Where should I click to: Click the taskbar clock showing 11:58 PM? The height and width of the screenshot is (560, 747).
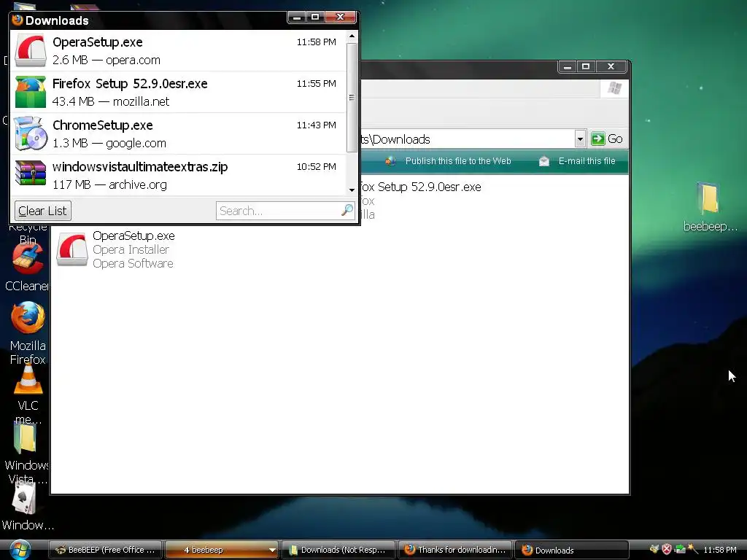pyautogui.click(x=720, y=550)
